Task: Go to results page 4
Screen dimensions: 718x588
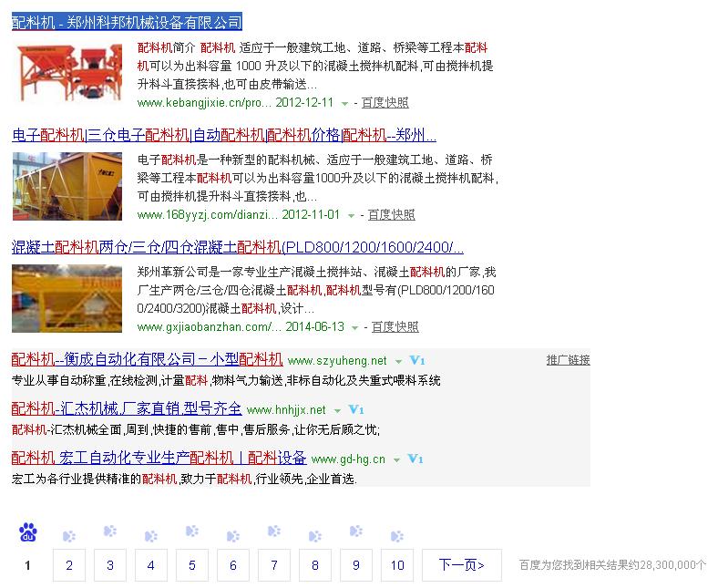Action: [x=151, y=565]
